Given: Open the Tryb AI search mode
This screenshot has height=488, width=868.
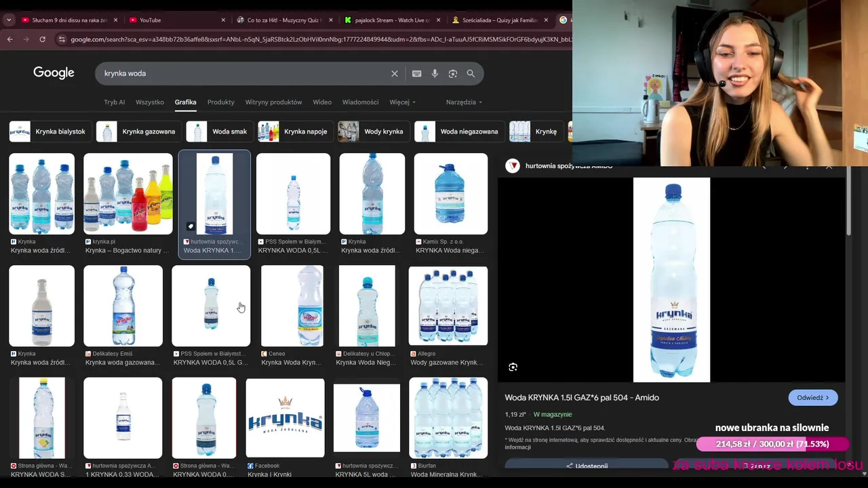Looking at the screenshot, I should [x=114, y=102].
